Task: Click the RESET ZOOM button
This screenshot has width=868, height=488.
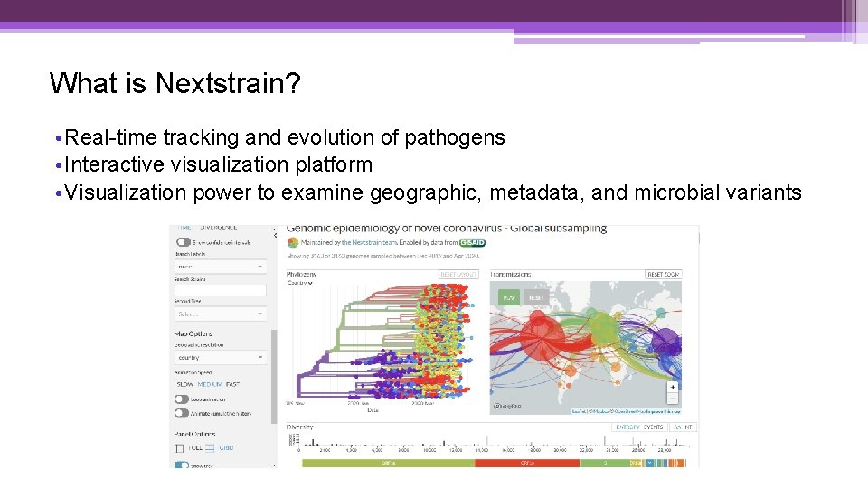Action: (663, 275)
